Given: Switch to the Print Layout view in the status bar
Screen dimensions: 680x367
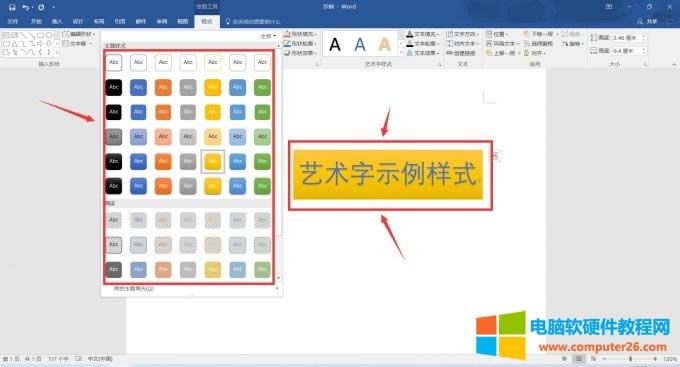Looking at the screenshot, I should coord(579,359).
